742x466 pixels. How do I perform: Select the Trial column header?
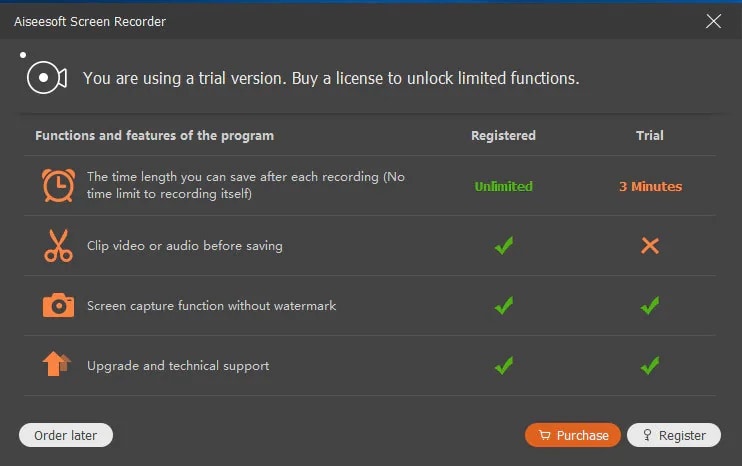coord(650,135)
